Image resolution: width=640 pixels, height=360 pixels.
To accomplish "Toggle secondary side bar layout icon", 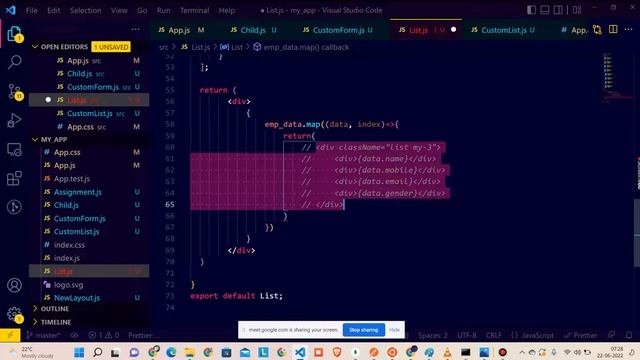I will pyautogui.click(x=558, y=10).
